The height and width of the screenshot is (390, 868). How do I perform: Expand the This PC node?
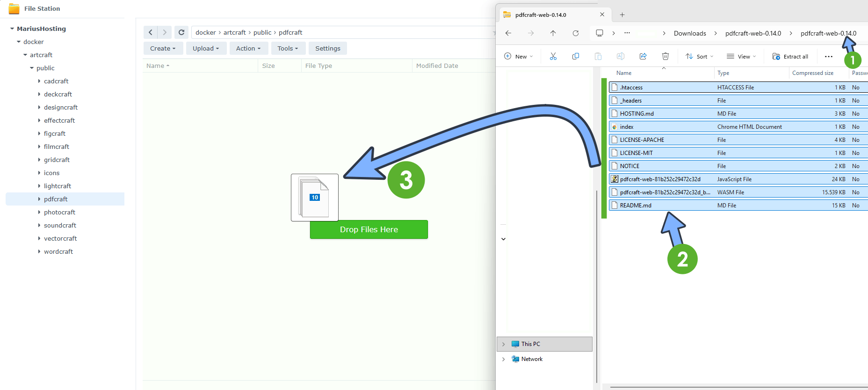tap(503, 344)
